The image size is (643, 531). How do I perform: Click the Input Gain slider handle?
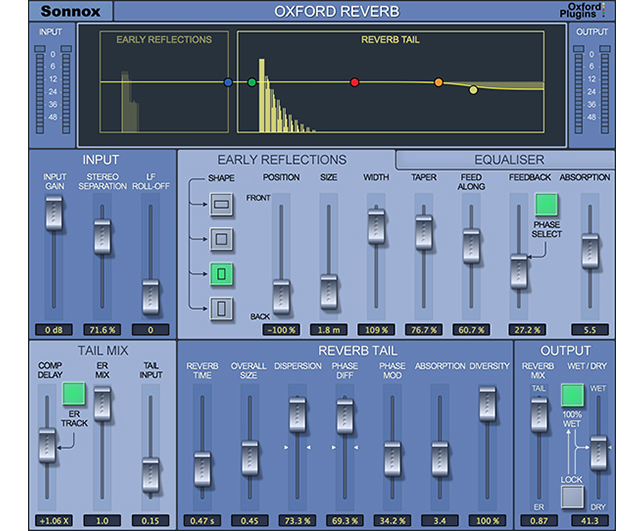click(x=53, y=211)
